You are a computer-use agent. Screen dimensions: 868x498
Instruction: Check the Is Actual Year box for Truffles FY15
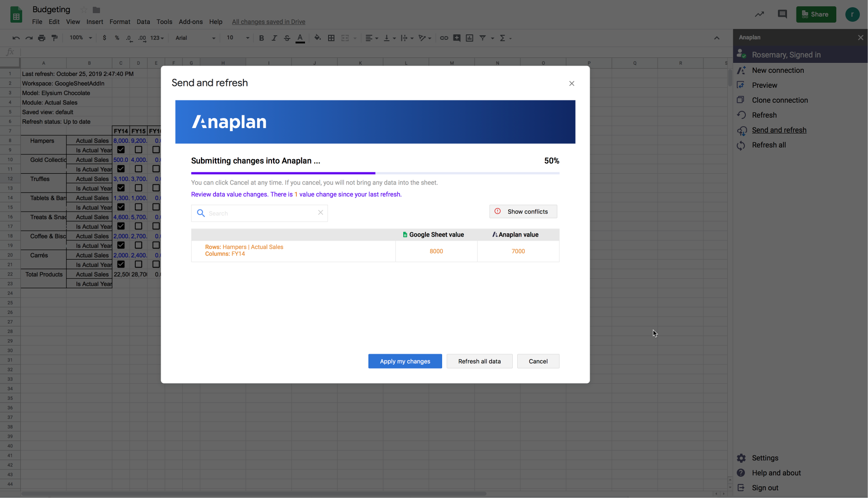pyautogui.click(x=138, y=188)
